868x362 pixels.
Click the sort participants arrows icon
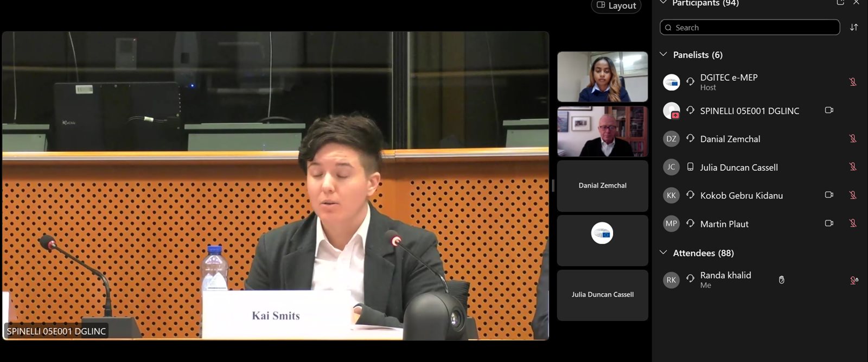pyautogui.click(x=853, y=28)
